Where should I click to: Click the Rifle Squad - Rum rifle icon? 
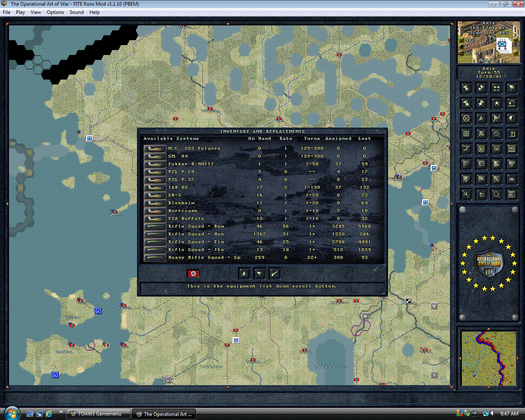(x=155, y=226)
